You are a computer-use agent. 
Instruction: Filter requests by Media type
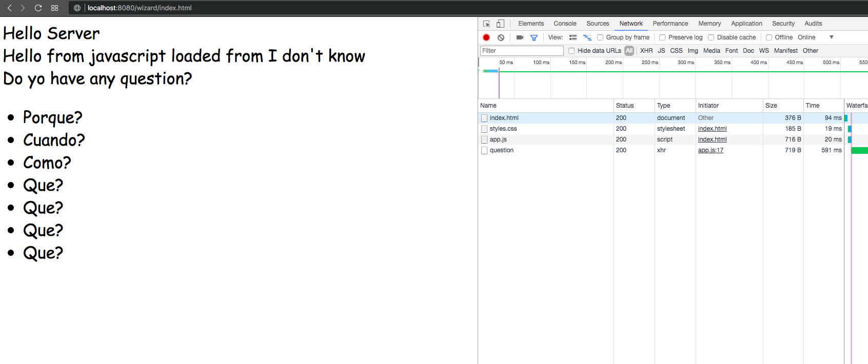(x=712, y=51)
